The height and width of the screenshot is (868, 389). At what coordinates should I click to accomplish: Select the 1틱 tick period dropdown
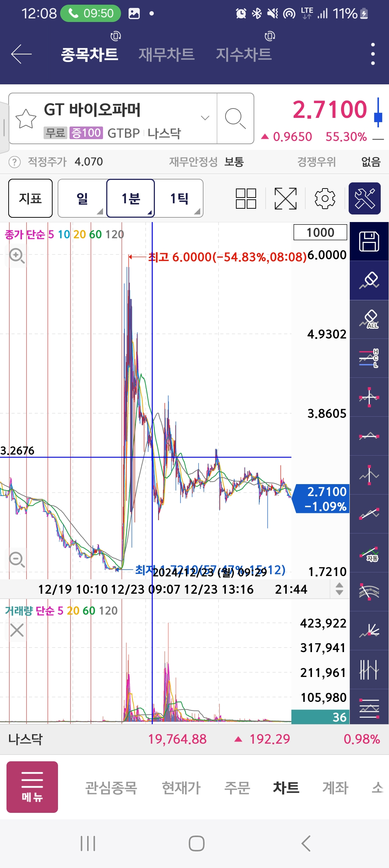(x=179, y=198)
